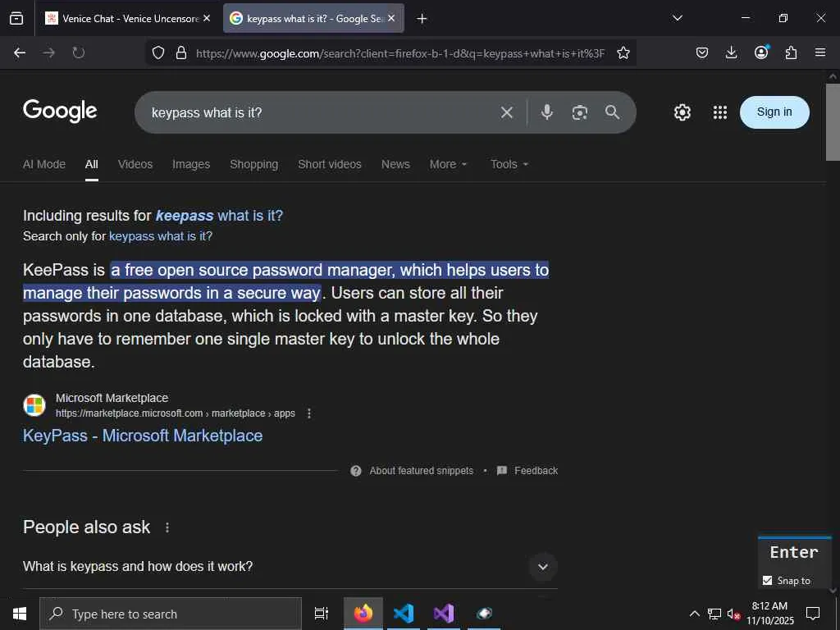This screenshot has height=630, width=840.
Task: Open Visual Studio from taskbar
Action: pos(444,614)
